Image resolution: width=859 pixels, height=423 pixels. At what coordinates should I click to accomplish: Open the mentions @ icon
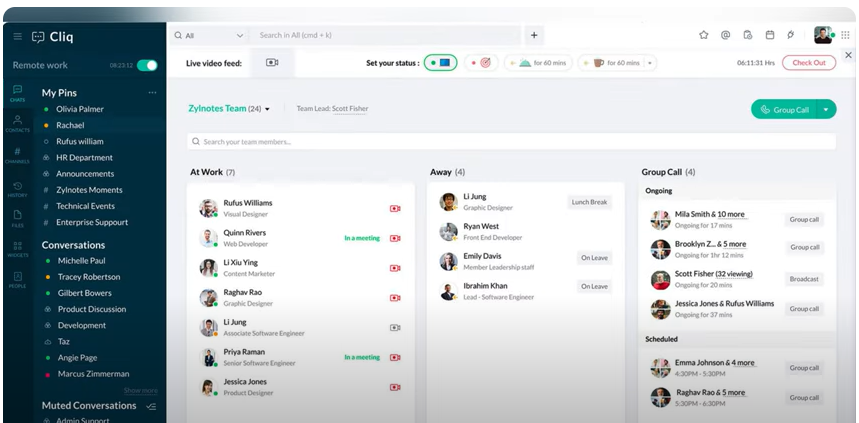pyautogui.click(x=725, y=35)
